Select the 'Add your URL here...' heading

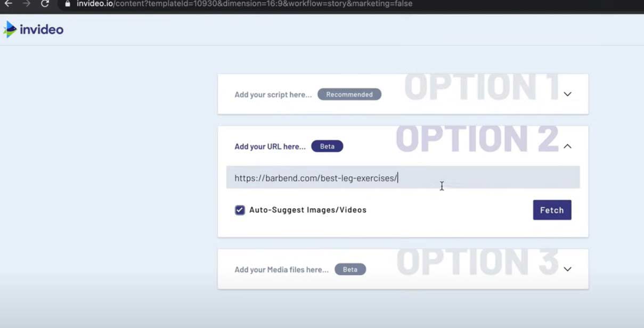tap(270, 146)
